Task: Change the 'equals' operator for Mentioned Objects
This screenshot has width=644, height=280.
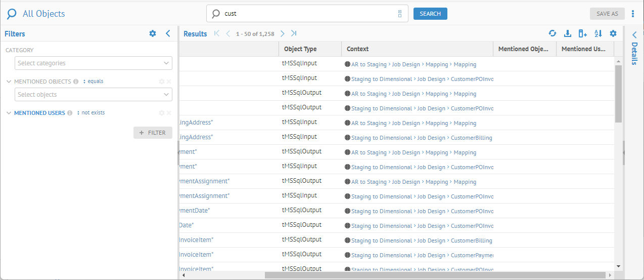Action: (x=94, y=81)
